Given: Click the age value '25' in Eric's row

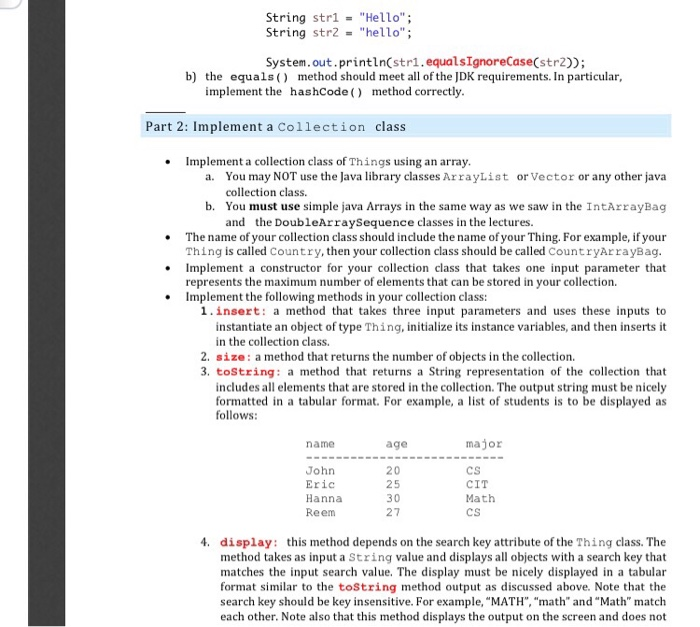Looking at the screenshot, I should coord(393,485).
